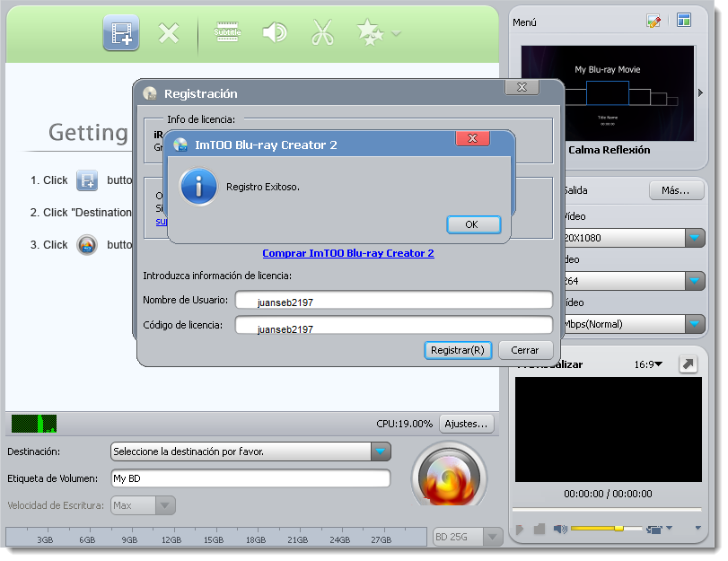Close the ImTOO Blu-ray Creator 2 message
Image resolution: width=728 pixels, height=561 pixels.
(473, 138)
